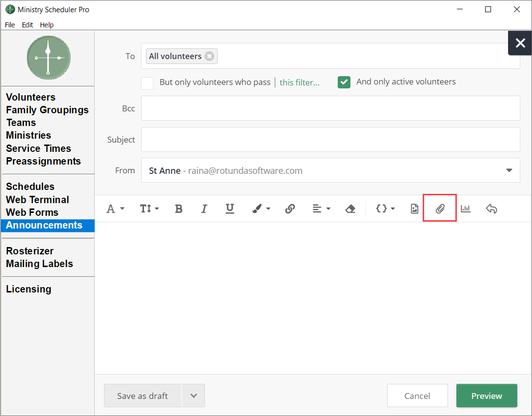Open the Edit menu
The image size is (532, 416).
27,25
